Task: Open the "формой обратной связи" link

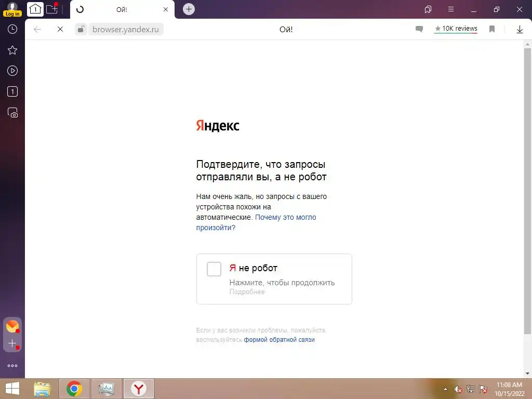Action: pyautogui.click(x=279, y=340)
